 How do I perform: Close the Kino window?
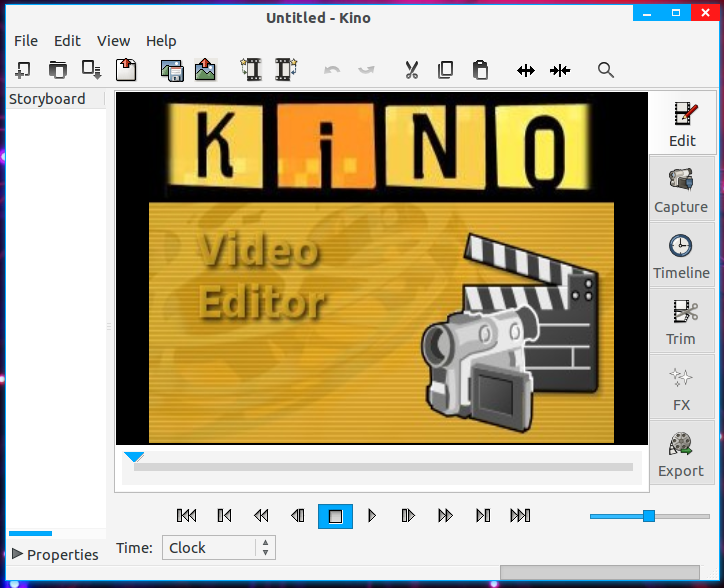705,13
